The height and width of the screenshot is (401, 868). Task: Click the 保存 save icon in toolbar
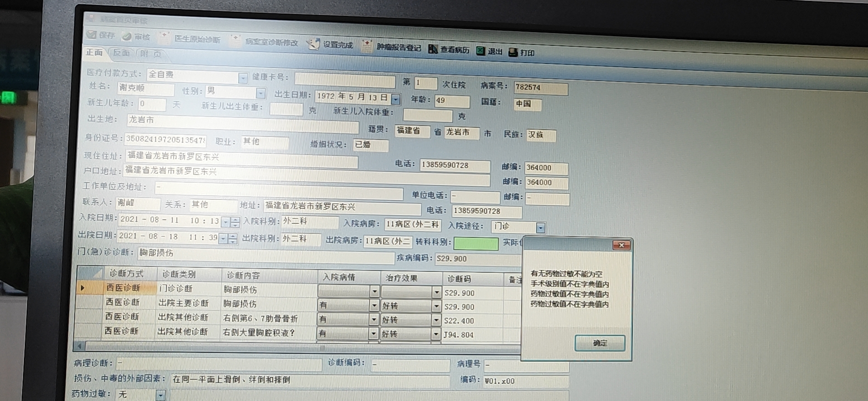point(91,34)
